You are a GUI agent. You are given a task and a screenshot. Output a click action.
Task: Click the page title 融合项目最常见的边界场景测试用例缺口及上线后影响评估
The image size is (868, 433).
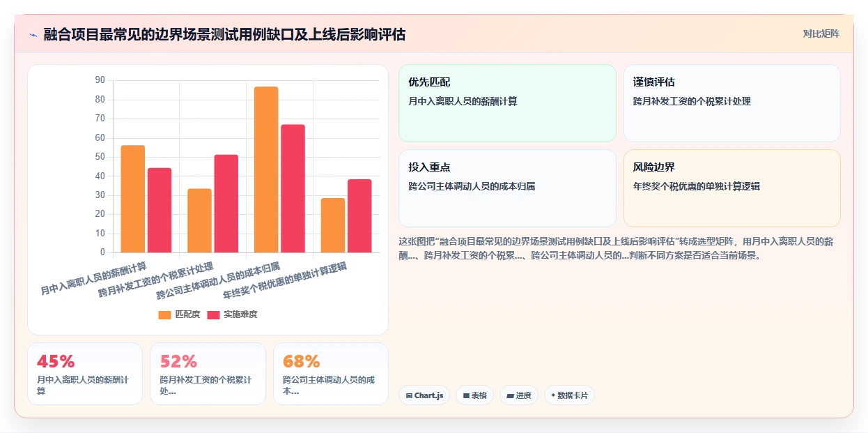point(224,34)
